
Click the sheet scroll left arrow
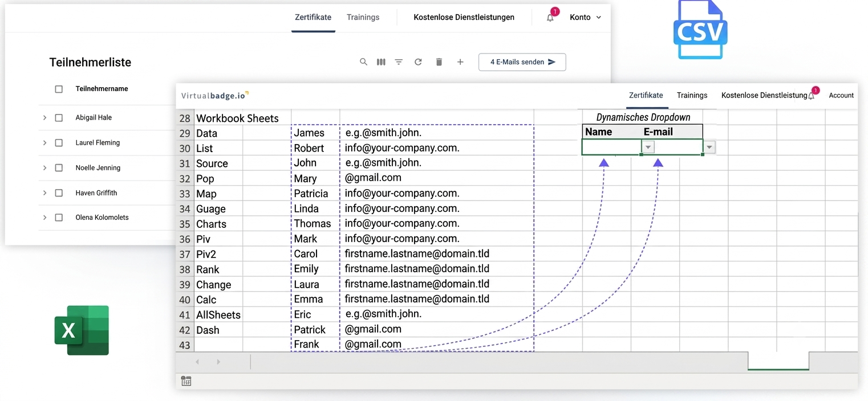click(x=197, y=362)
